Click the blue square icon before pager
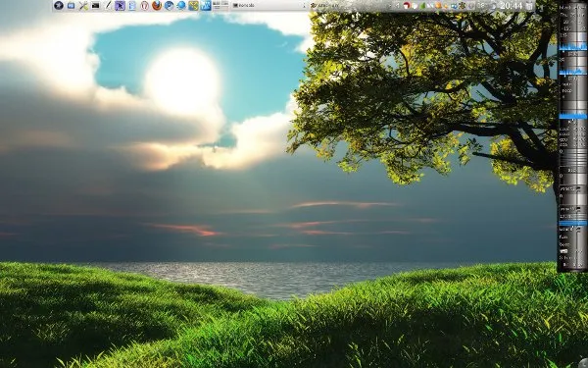The image size is (588, 368). (x=206, y=5)
